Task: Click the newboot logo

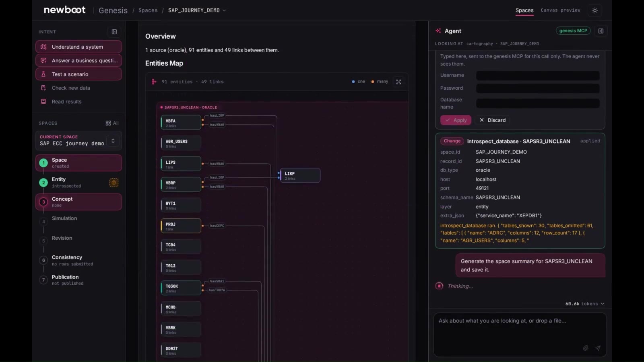Action: 64,10
